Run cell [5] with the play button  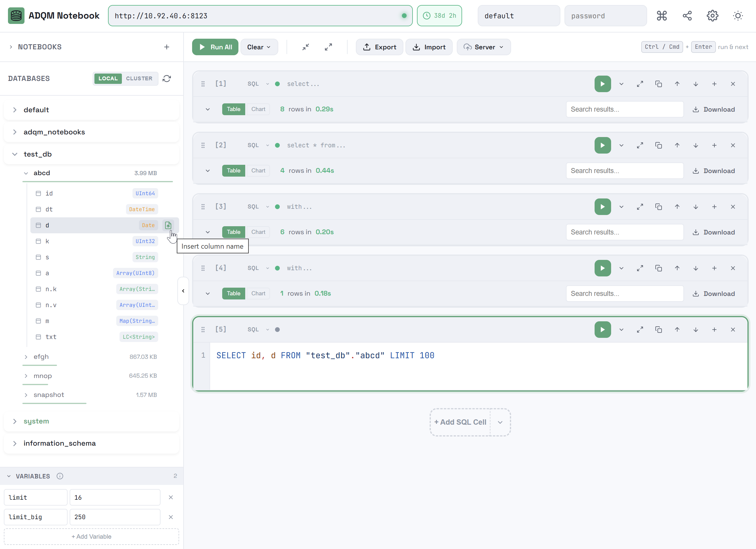[602, 330]
